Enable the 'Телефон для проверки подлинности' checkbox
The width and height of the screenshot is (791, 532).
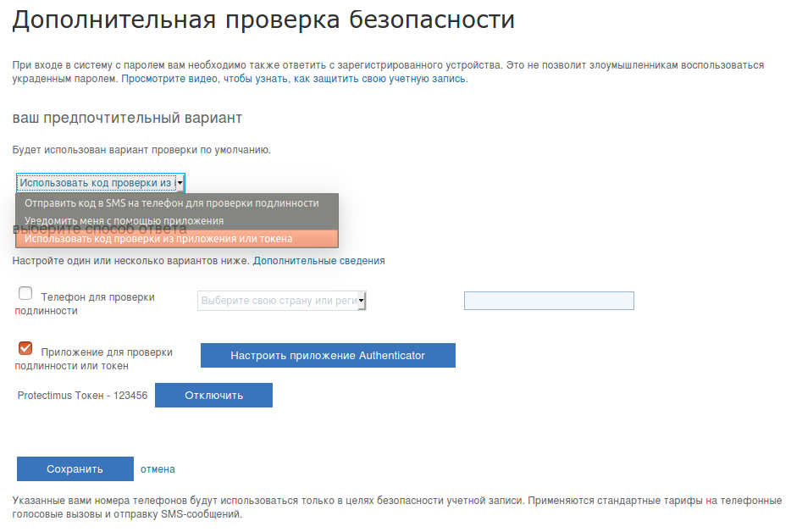click(25, 293)
